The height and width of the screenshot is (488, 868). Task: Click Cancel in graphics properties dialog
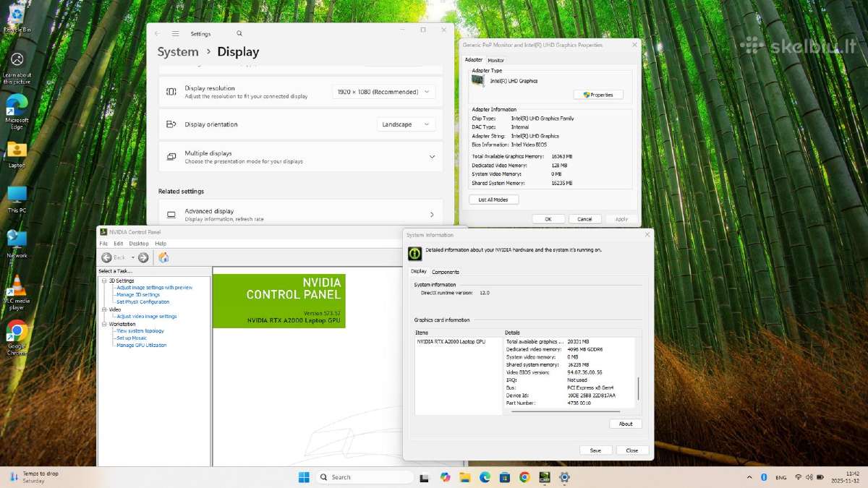tap(585, 219)
